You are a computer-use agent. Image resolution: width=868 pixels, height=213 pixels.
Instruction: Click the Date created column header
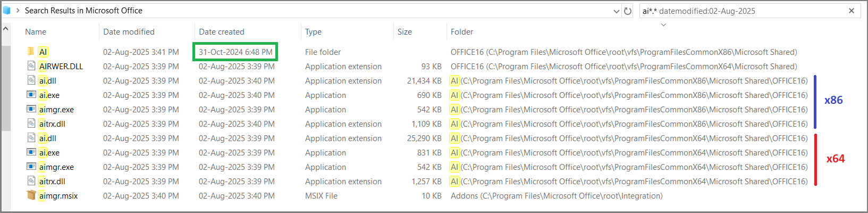click(221, 32)
